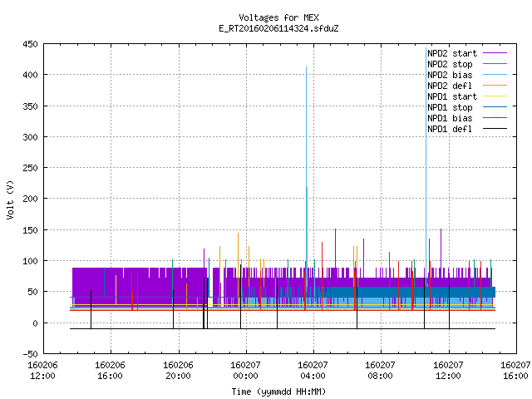Click the 100 y-axis tick label

click(x=30, y=261)
